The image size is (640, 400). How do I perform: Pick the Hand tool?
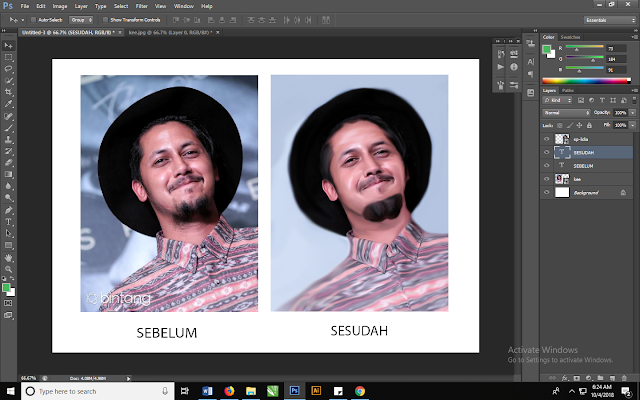[x=9, y=257]
